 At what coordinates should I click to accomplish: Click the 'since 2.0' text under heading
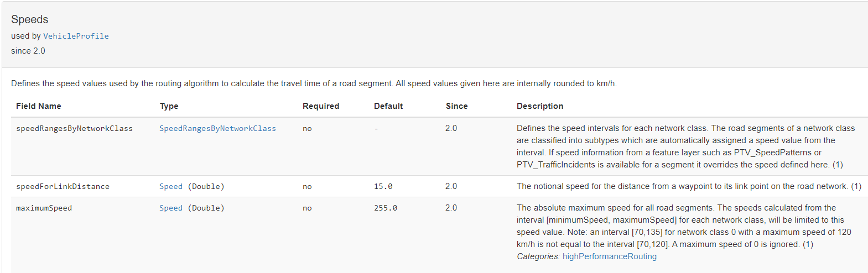28,51
